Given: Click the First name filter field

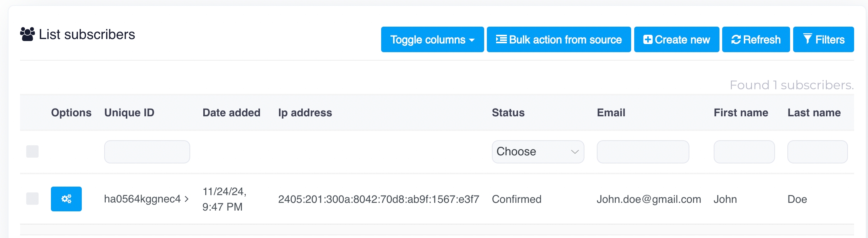Looking at the screenshot, I should [744, 152].
